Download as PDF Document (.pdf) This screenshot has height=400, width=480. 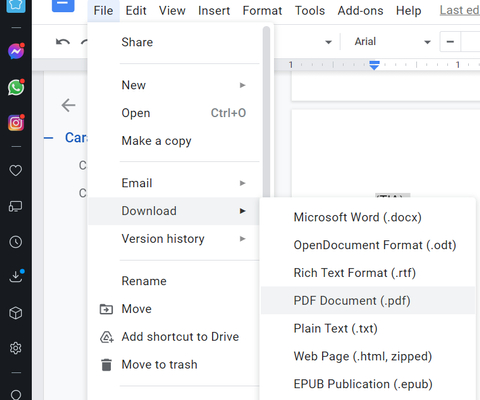click(368, 301)
